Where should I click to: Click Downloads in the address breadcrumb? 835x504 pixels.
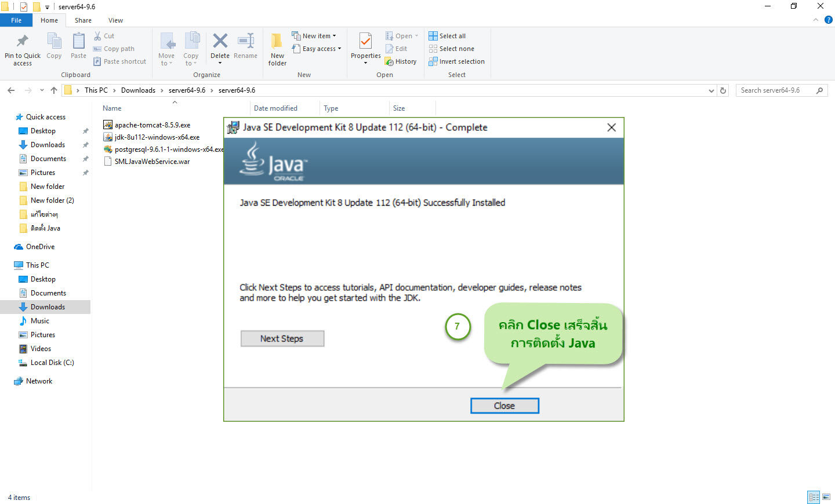tap(138, 90)
